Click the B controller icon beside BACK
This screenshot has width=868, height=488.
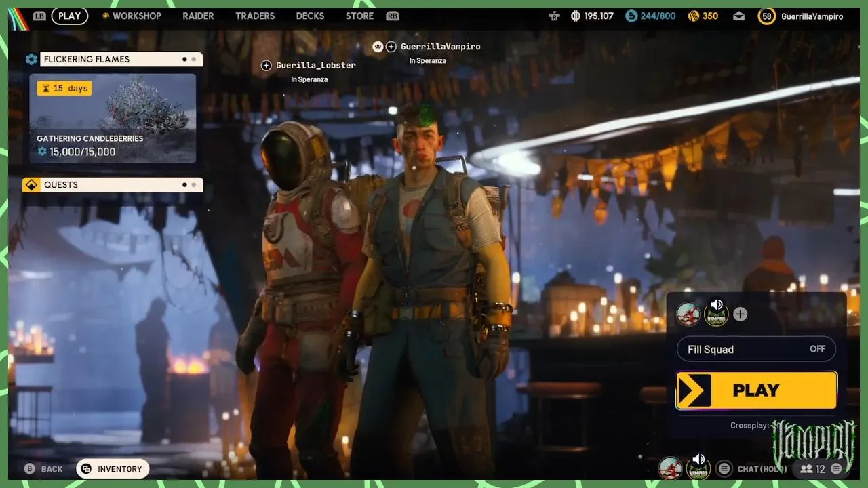click(29, 468)
